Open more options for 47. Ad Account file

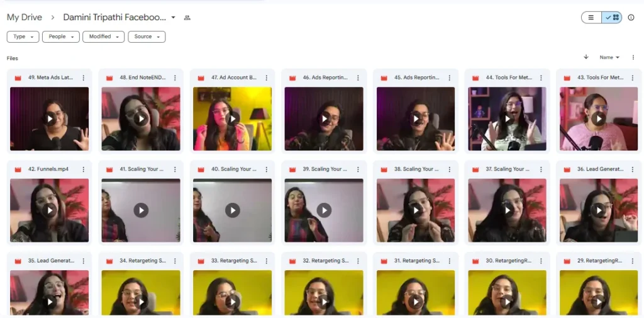[x=267, y=77]
